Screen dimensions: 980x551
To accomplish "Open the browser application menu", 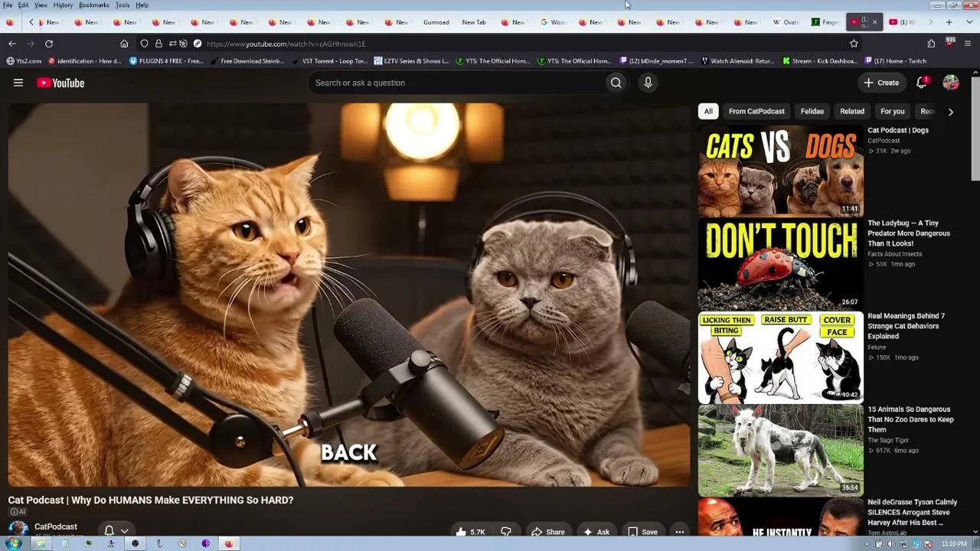I will 968,44.
